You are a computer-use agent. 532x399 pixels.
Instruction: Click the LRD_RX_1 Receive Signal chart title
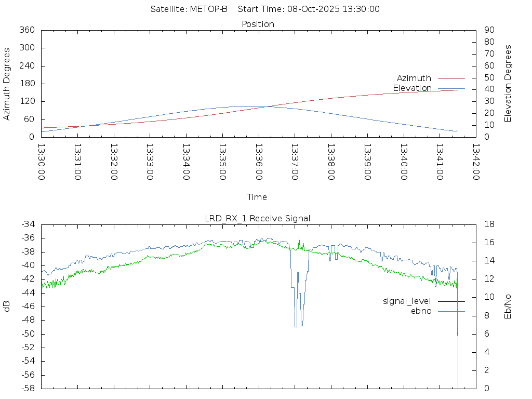tap(258, 219)
